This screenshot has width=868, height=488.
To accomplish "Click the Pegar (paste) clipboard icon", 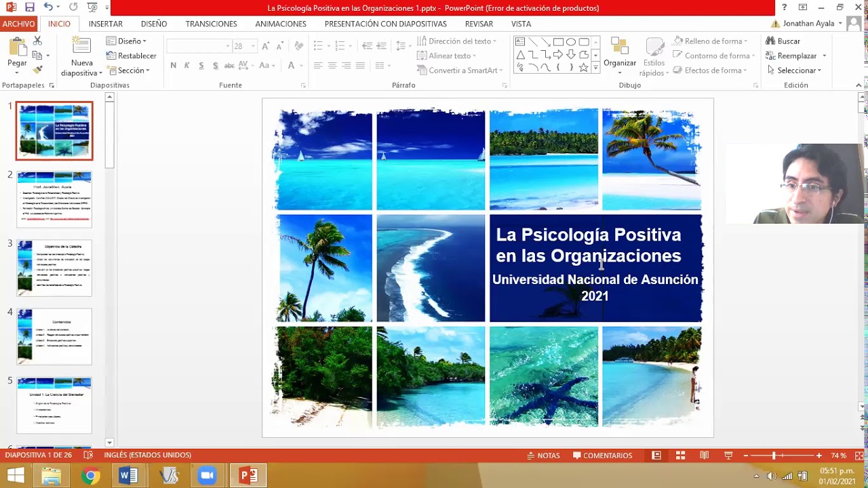I will tap(18, 47).
